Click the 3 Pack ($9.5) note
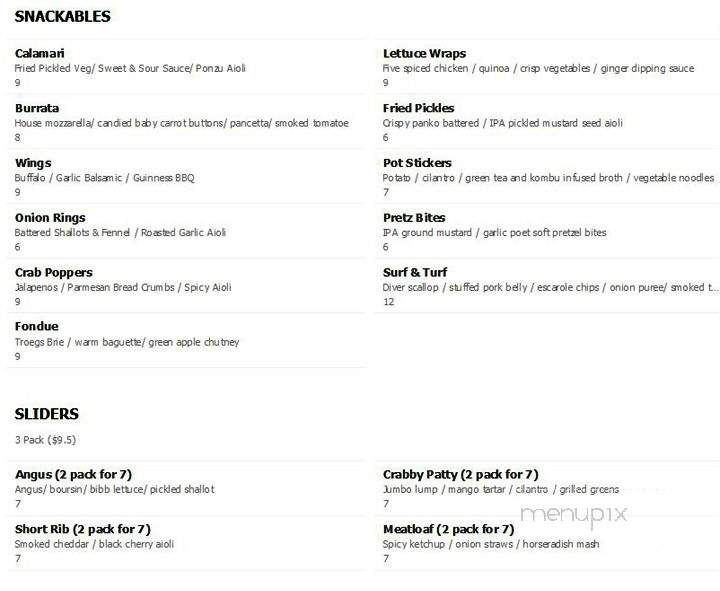720x591 pixels. click(x=45, y=440)
